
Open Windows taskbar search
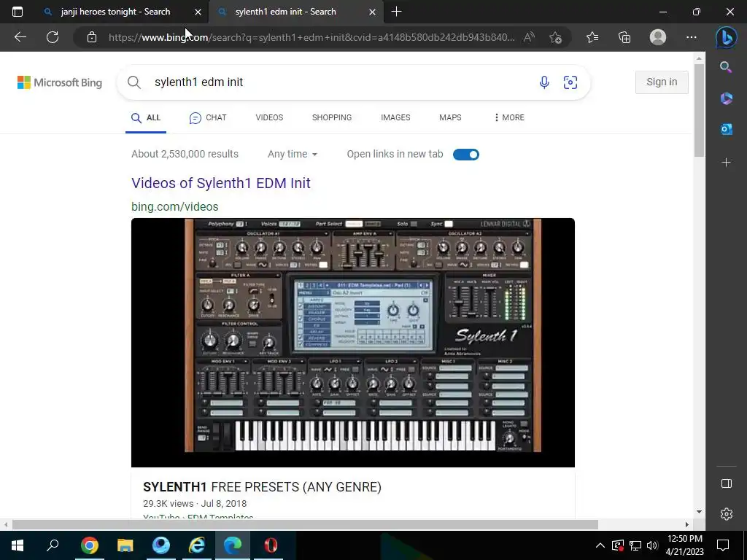click(x=53, y=545)
